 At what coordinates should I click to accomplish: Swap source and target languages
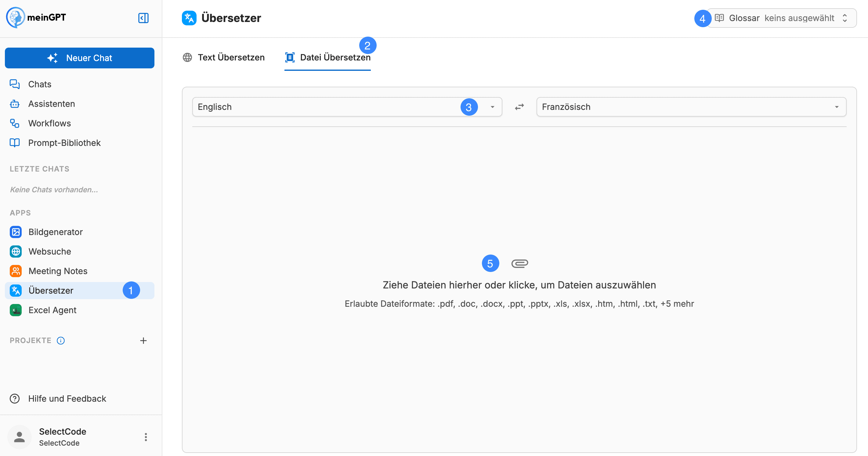click(x=519, y=107)
